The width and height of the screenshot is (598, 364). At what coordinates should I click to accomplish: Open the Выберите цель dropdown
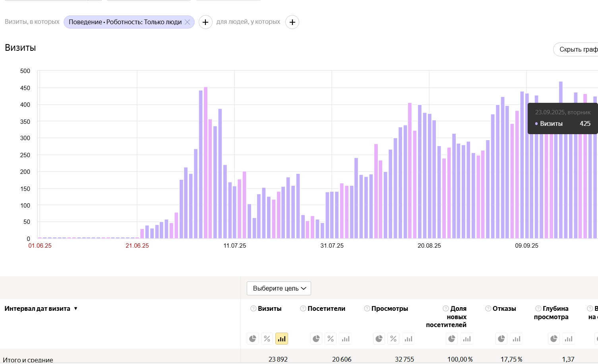(x=279, y=288)
